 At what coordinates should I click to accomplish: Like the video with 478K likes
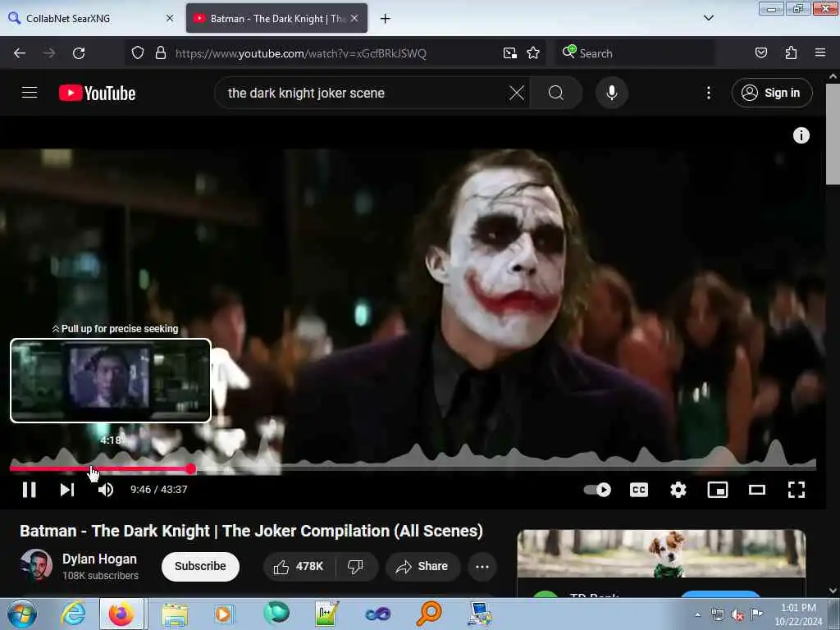tap(299, 567)
